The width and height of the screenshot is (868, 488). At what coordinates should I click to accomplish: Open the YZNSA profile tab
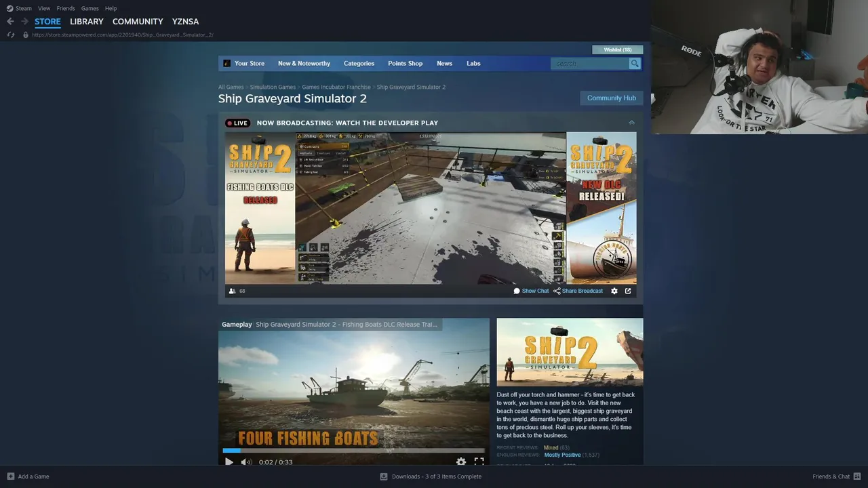(185, 22)
